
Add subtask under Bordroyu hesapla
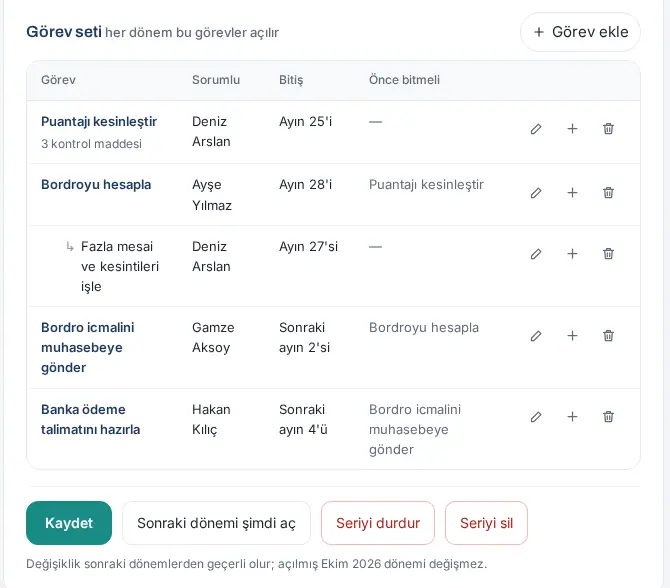point(572,193)
